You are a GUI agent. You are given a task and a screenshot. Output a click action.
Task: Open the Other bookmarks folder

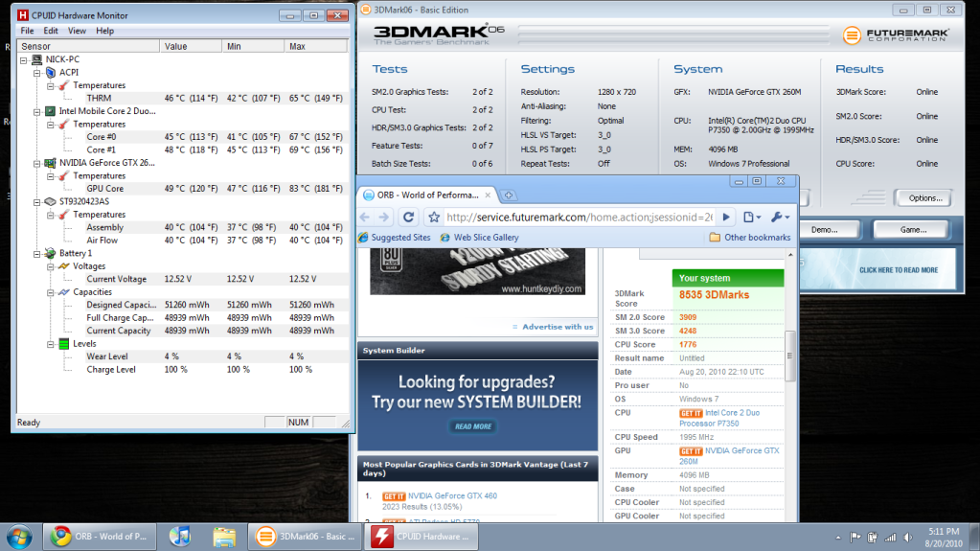point(750,238)
